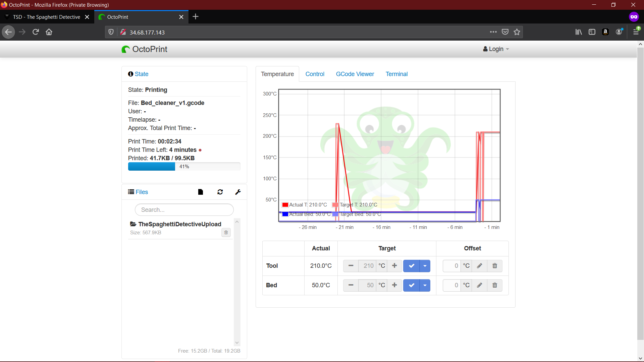
Task: Open the Firefox reload page button
Action: (36, 32)
